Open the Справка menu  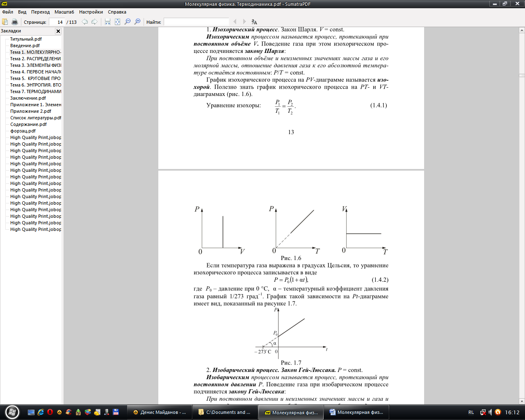point(117,12)
